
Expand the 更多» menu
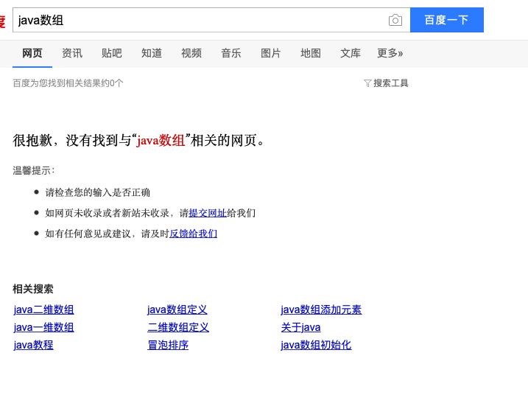(390, 53)
